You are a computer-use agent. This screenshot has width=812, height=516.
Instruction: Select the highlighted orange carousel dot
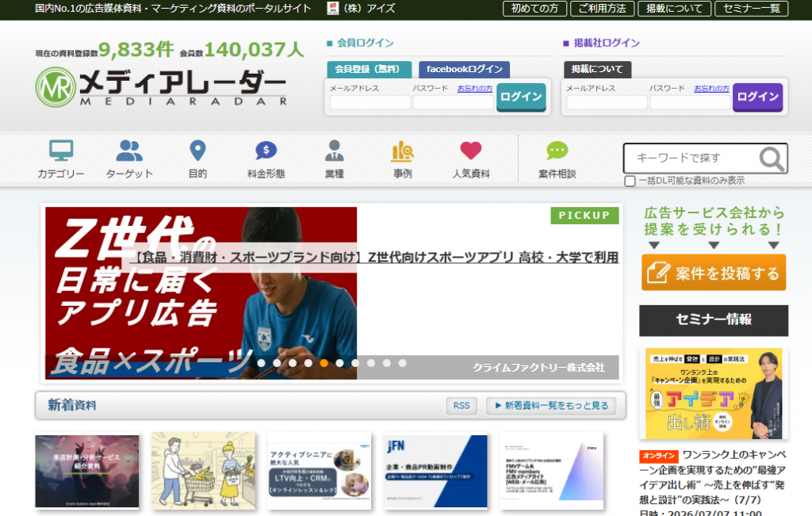coord(324,363)
